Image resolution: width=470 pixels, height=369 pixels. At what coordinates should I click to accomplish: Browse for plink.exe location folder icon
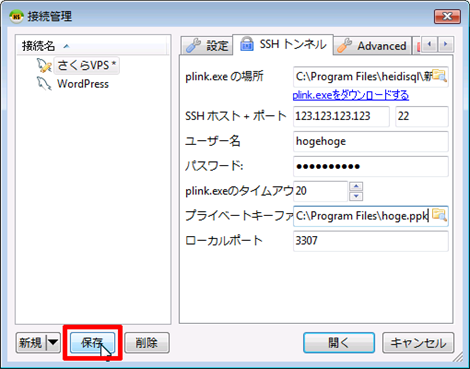coord(439,76)
